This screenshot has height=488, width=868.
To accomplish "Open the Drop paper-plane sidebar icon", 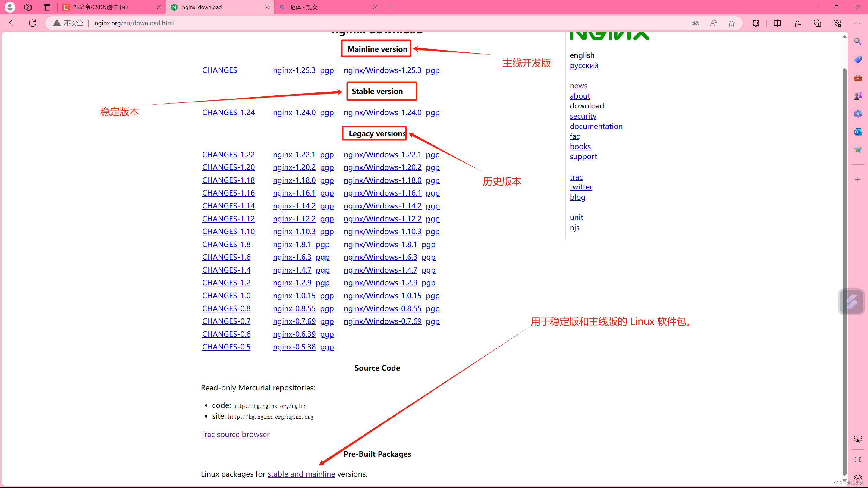I will point(858,149).
